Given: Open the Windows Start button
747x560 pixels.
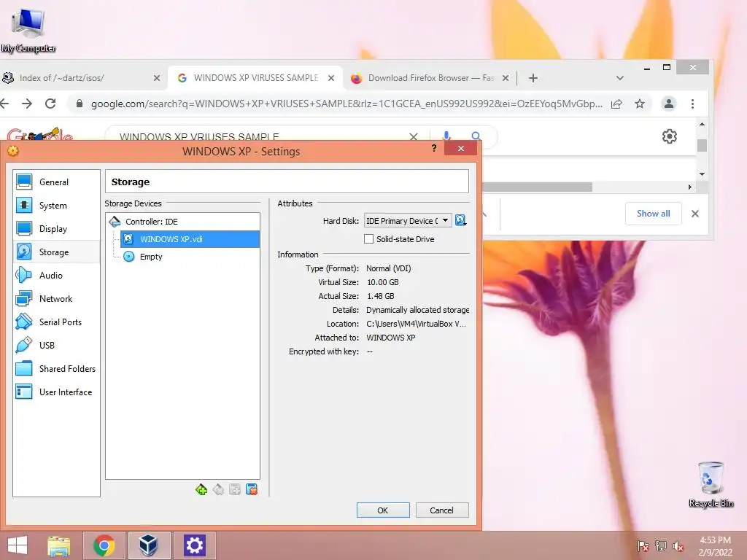Looking at the screenshot, I should coord(18,545).
